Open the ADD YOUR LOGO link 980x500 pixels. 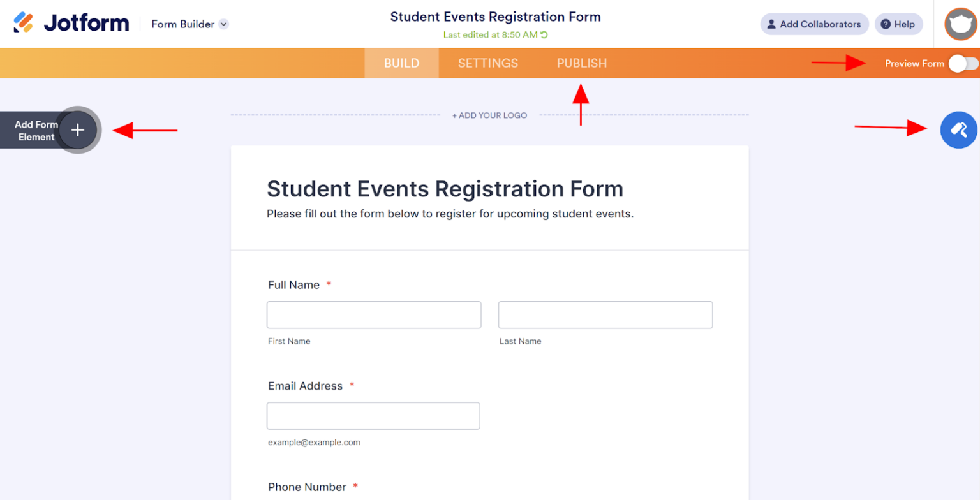489,115
